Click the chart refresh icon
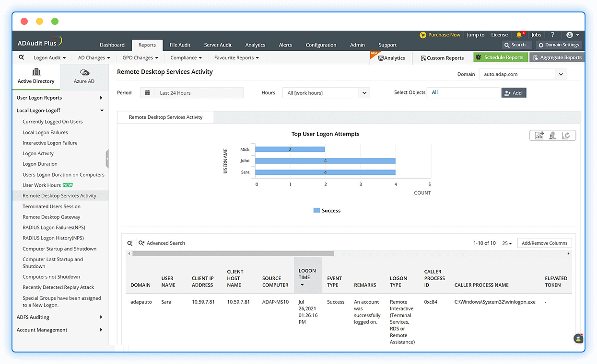Screen dimensions: 597x364 566,136
